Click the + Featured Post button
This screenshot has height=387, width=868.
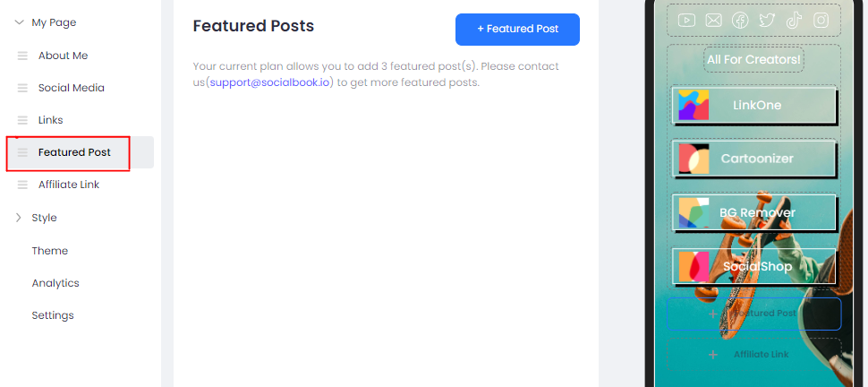(x=517, y=30)
